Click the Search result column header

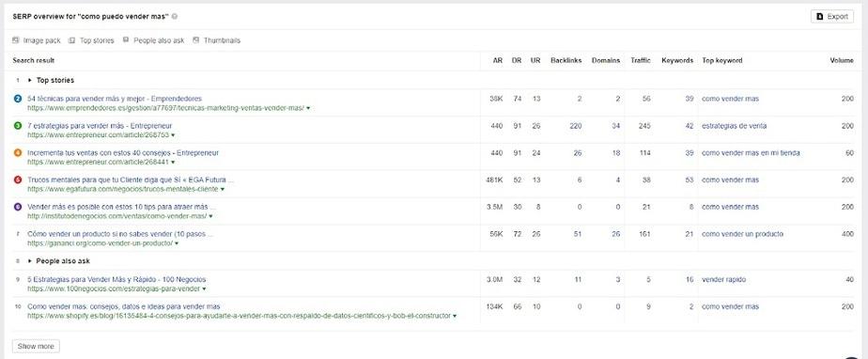pyautogui.click(x=33, y=60)
